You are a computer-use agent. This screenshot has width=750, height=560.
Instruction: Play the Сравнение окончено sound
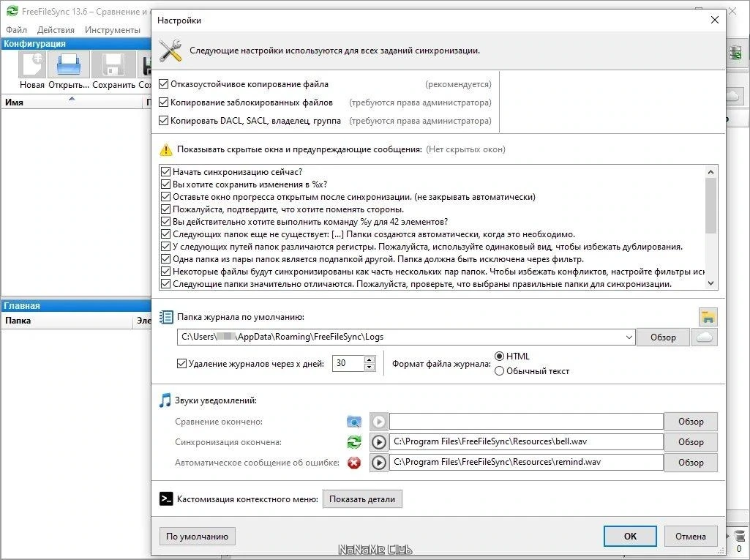pos(379,422)
